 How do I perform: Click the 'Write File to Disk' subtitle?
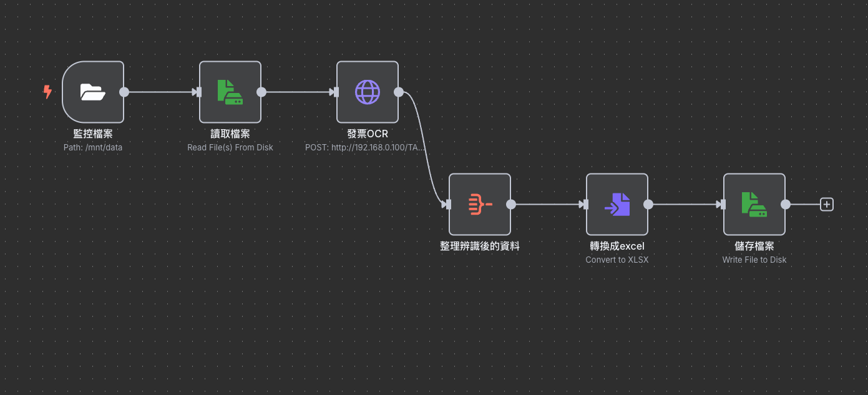coord(754,260)
